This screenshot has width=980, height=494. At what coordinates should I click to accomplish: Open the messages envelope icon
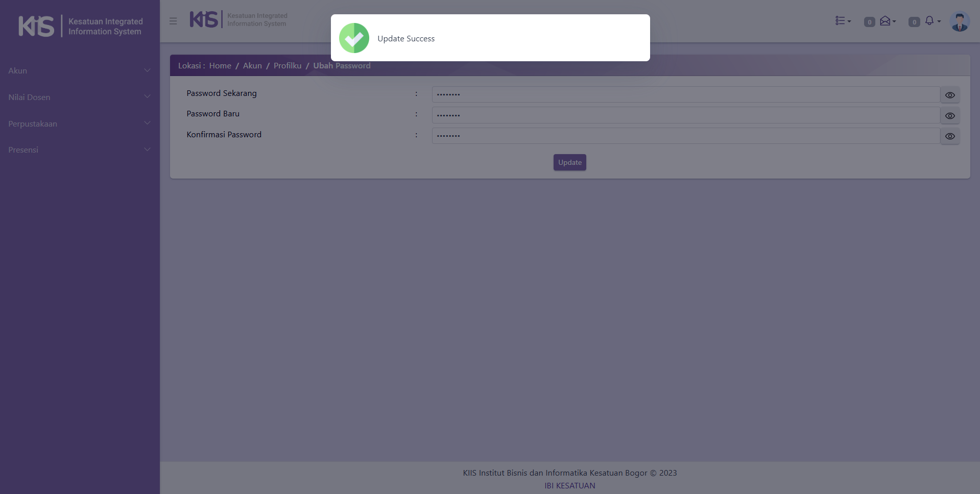[x=886, y=21]
